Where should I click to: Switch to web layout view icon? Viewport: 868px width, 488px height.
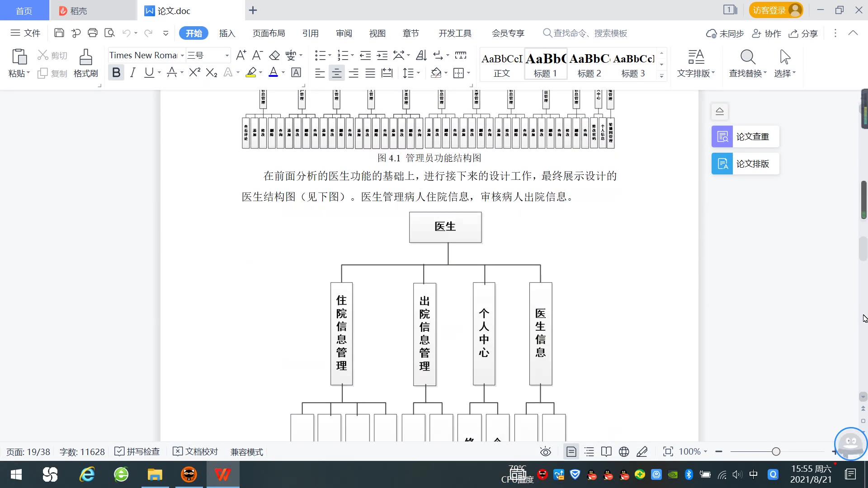pos(624,451)
